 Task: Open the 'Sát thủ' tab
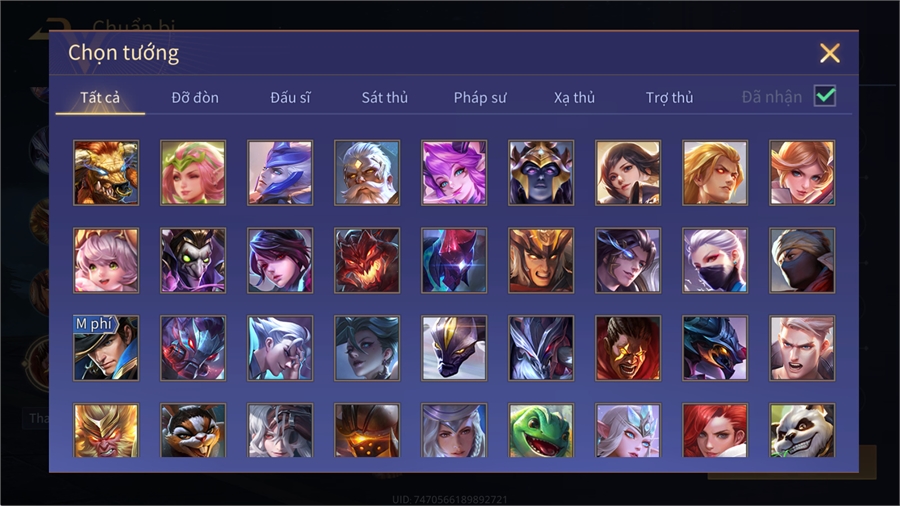[x=385, y=98]
